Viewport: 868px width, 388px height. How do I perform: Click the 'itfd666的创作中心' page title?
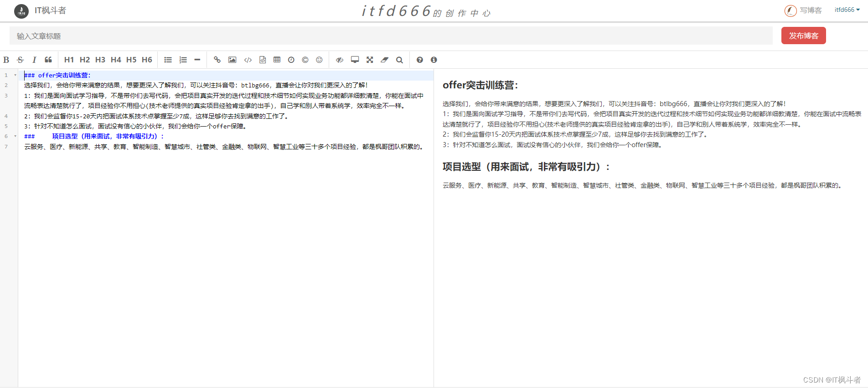coord(426,11)
